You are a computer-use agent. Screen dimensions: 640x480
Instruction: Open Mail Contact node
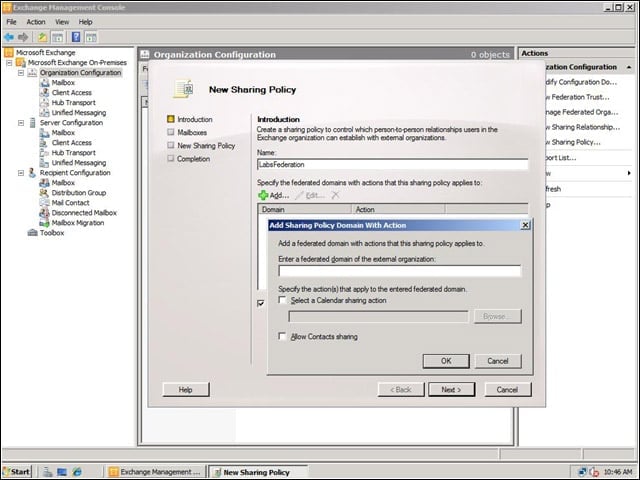pos(70,202)
